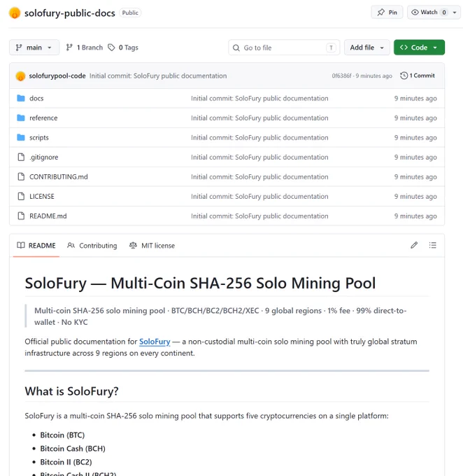This screenshot has width=463, height=476.
Task: Click the README.md file icon
Action: 21,216
